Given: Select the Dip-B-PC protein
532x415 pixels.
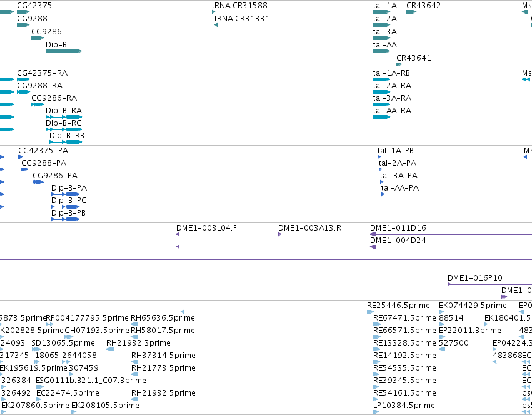Looking at the screenshot, I should (x=66, y=207).
